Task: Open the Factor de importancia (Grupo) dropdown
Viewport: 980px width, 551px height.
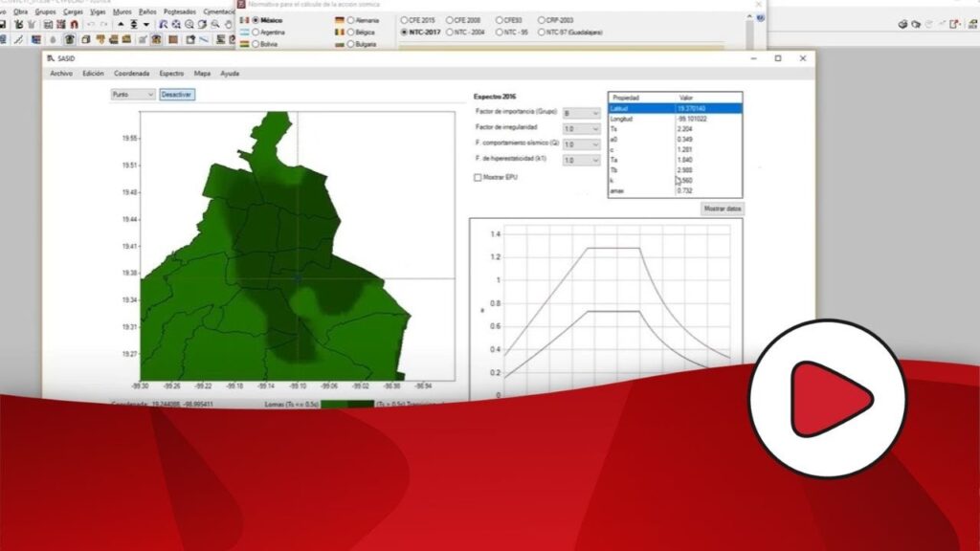Action: coord(582,113)
